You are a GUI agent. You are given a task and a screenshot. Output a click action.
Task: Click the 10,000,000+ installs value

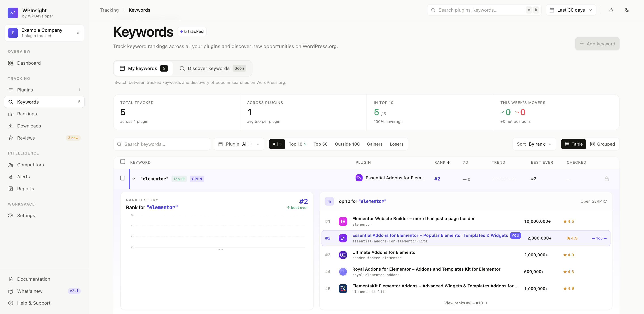coord(537,221)
